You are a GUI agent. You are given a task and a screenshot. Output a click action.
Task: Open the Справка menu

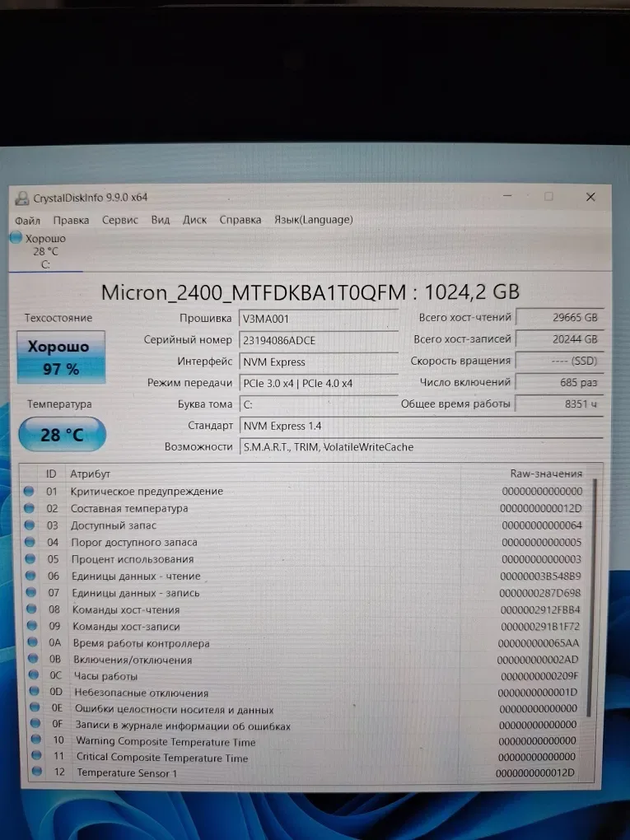pyautogui.click(x=240, y=220)
